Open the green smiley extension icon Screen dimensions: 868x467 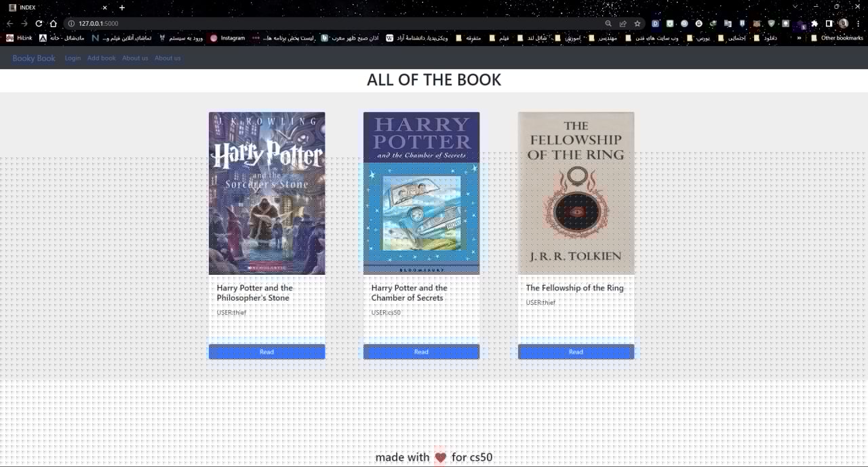(x=670, y=23)
